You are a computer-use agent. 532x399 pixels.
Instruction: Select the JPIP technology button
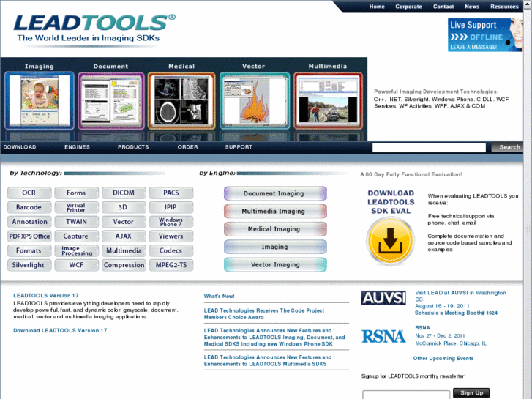(171, 207)
